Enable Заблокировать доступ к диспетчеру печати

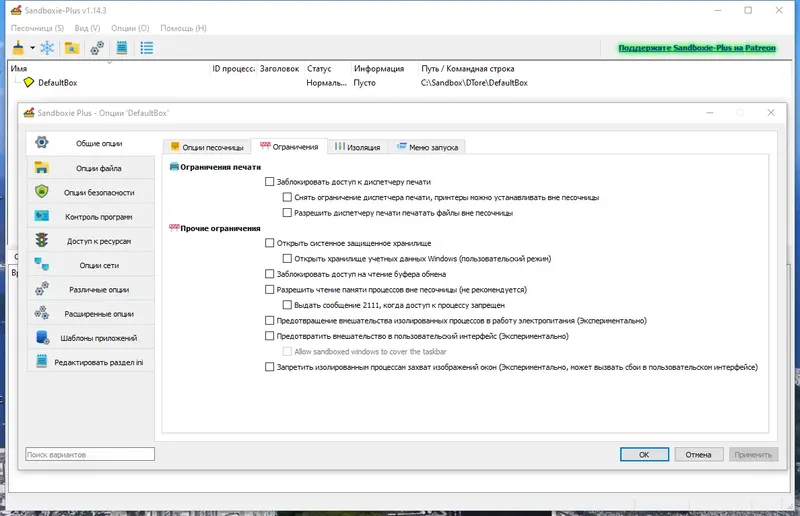[269, 182]
